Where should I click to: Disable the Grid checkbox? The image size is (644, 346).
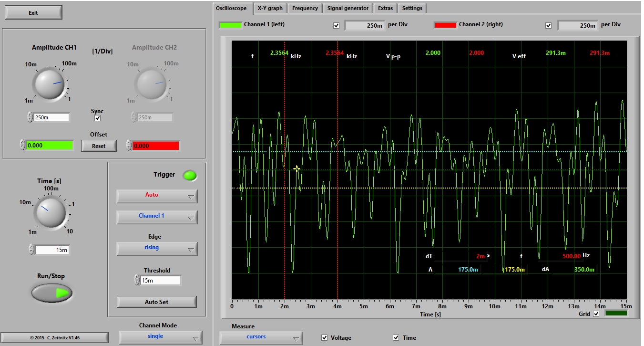(x=596, y=314)
